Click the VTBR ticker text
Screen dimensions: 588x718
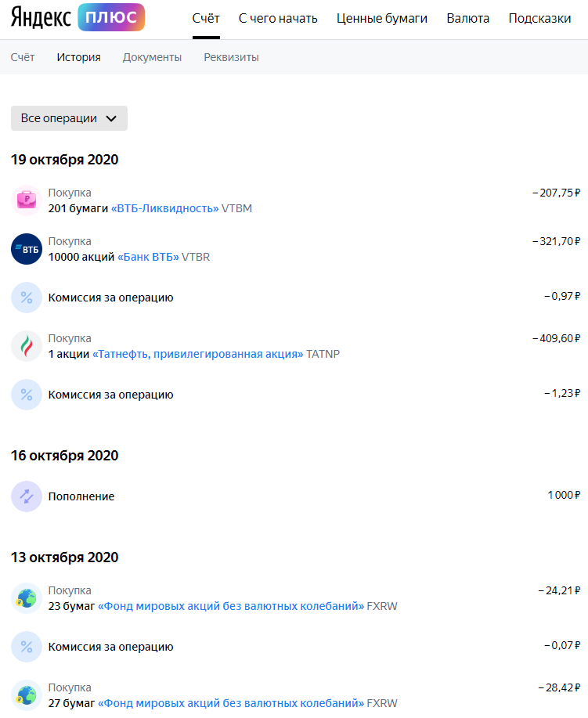(x=196, y=257)
